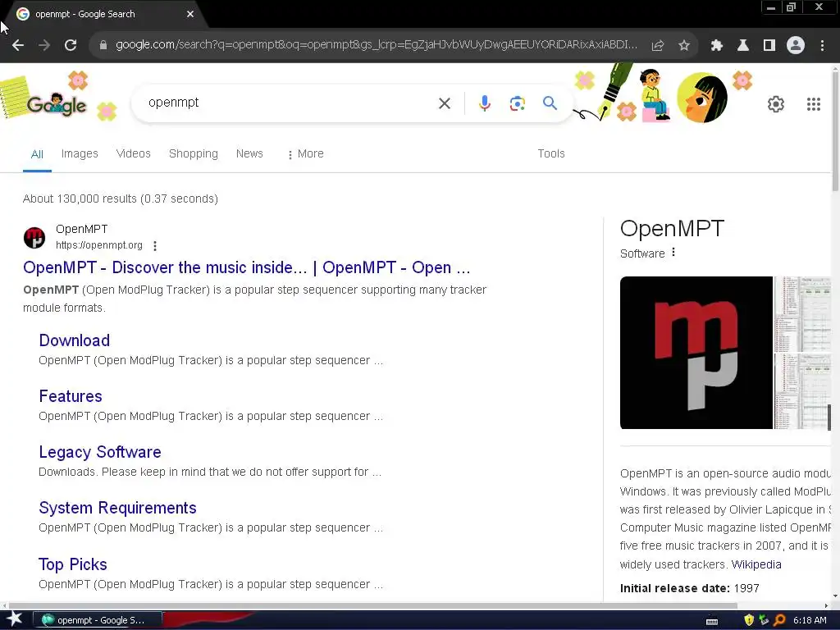The height and width of the screenshot is (630, 840).
Task: Open the Google apps grid
Action: tap(814, 104)
